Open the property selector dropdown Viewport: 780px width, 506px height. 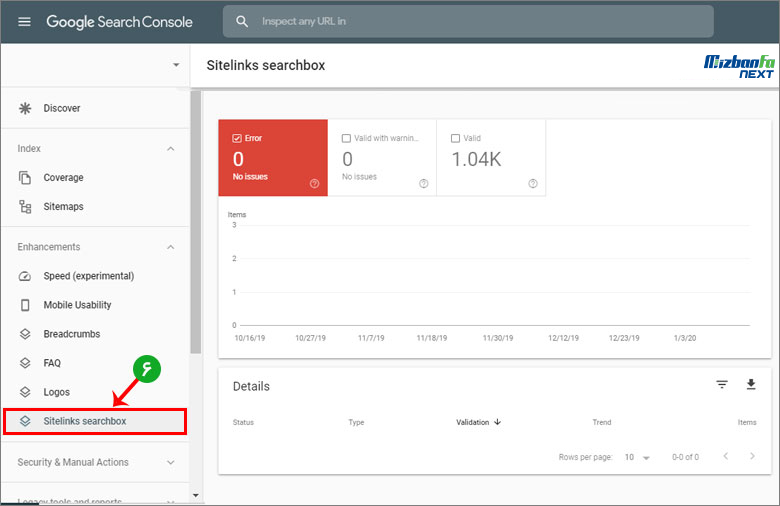pos(176,65)
